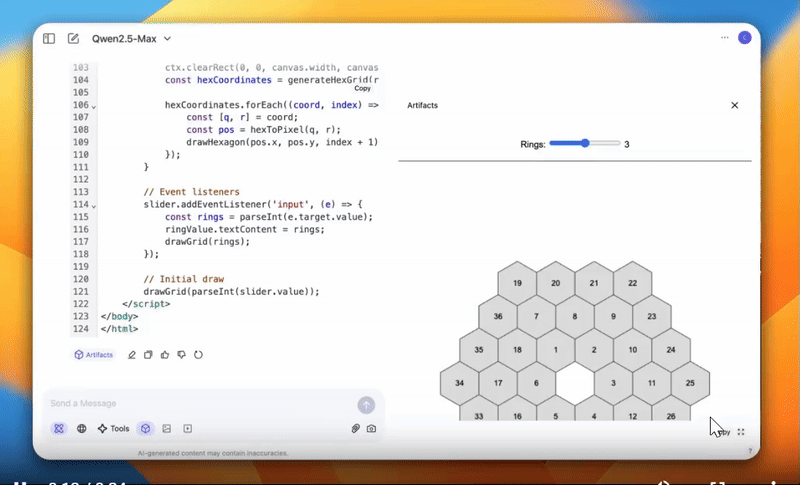
Task: Open the Artifacts button below the code
Action: click(94, 354)
